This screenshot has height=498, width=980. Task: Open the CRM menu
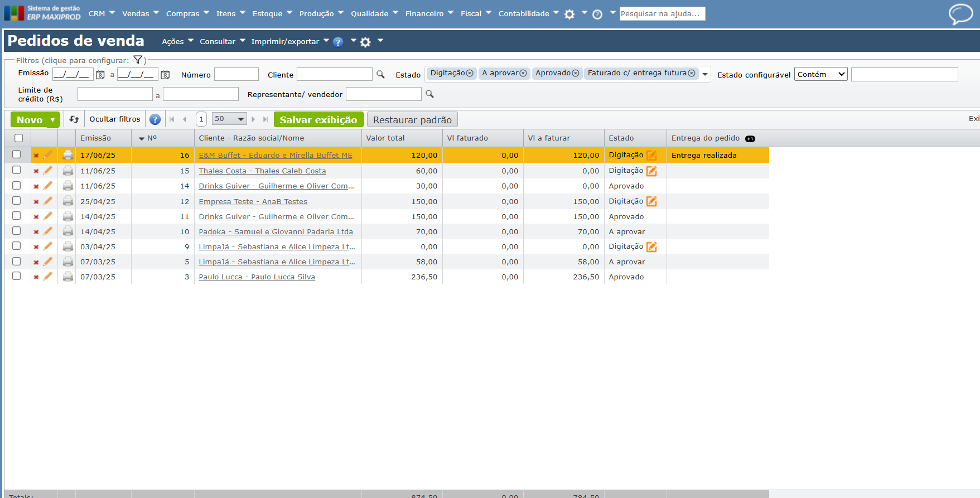click(102, 13)
